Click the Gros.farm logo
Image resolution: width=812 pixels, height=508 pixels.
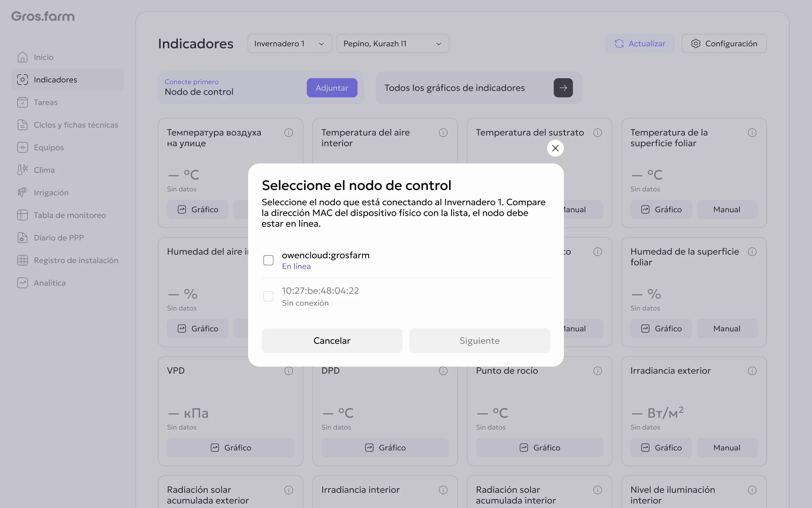click(43, 16)
